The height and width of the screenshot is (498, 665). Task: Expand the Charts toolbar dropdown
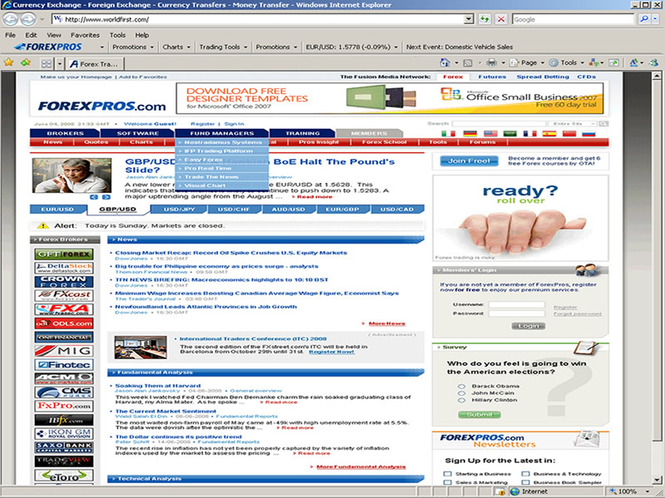tap(189, 47)
